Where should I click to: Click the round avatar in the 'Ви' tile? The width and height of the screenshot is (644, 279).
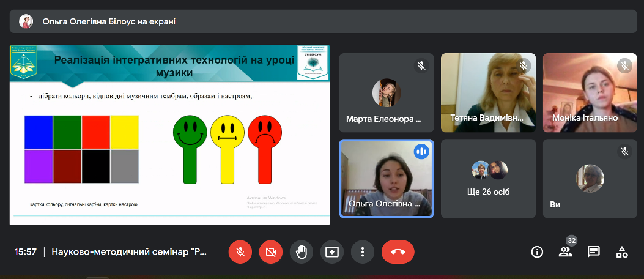590,178
